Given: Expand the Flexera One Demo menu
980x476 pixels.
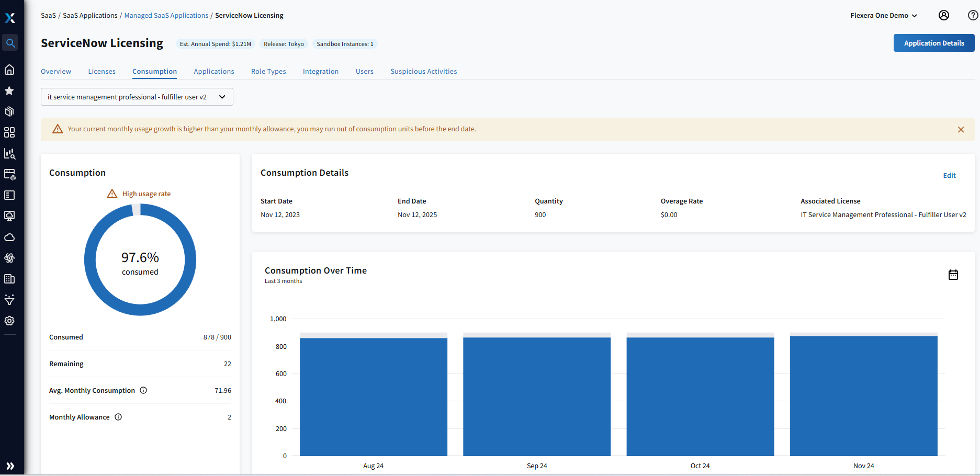Looking at the screenshot, I should (883, 15).
